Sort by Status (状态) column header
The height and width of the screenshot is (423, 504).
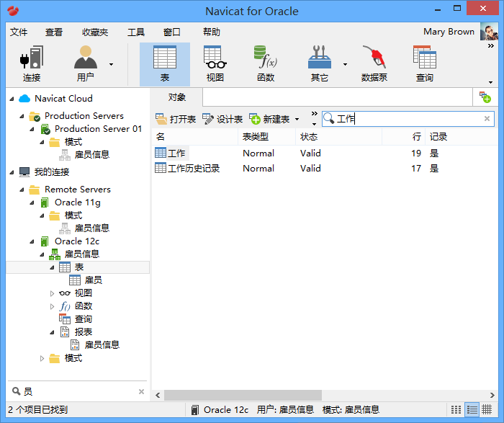click(339, 137)
